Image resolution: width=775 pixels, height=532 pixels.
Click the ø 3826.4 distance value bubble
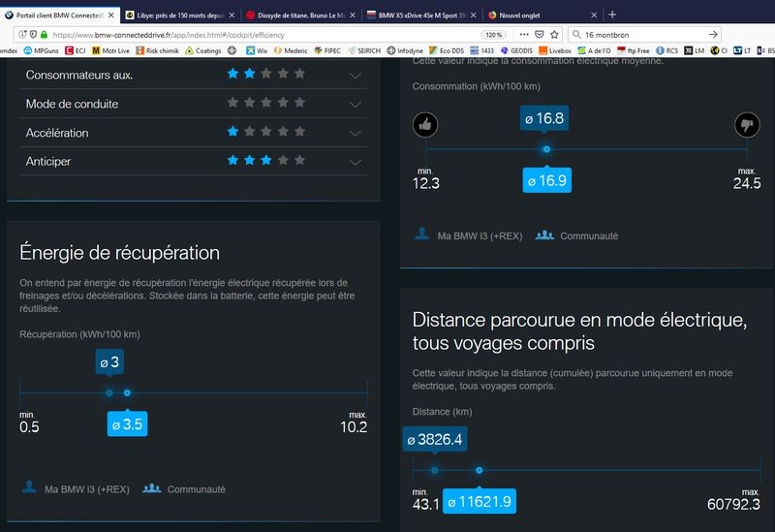(434, 439)
